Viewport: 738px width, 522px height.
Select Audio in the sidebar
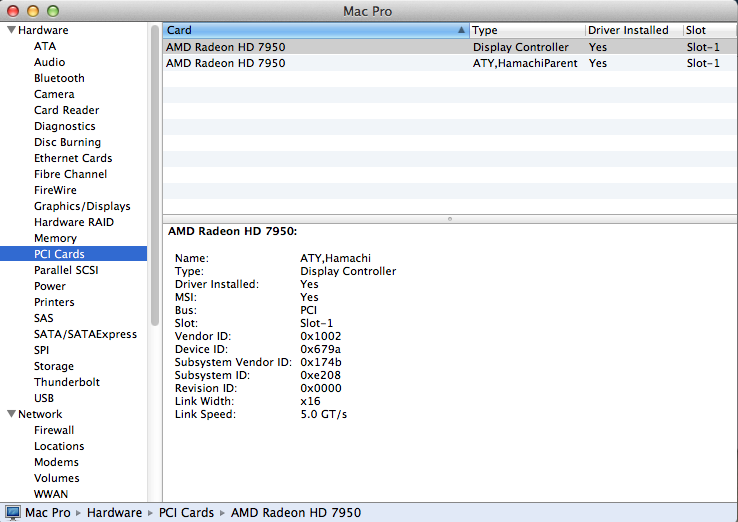(x=49, y=62)
